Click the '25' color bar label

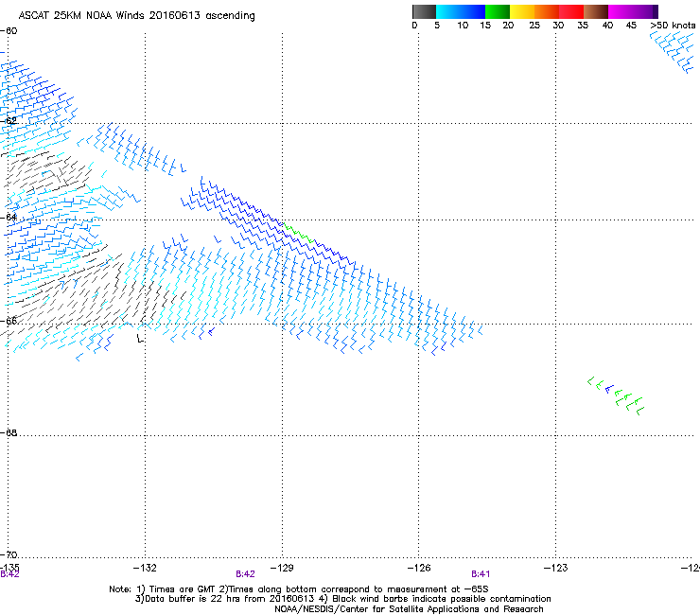coord(534,26)
